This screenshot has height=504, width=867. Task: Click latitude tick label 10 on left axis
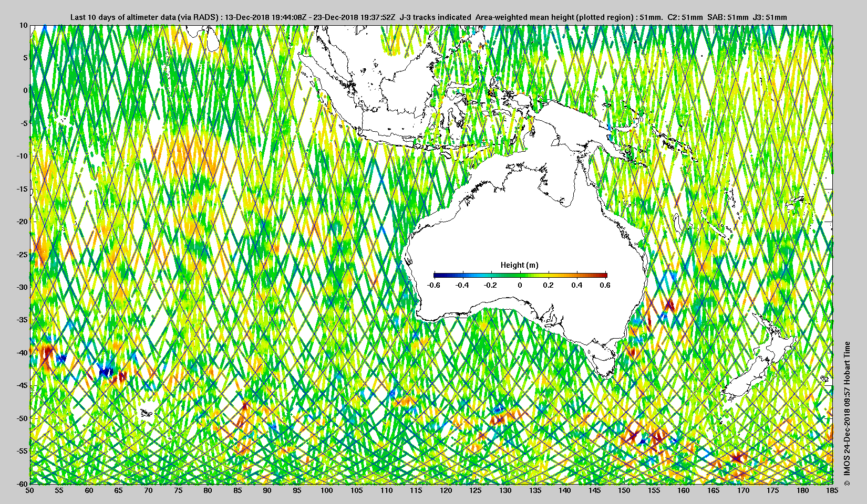(x=24, y=25)
